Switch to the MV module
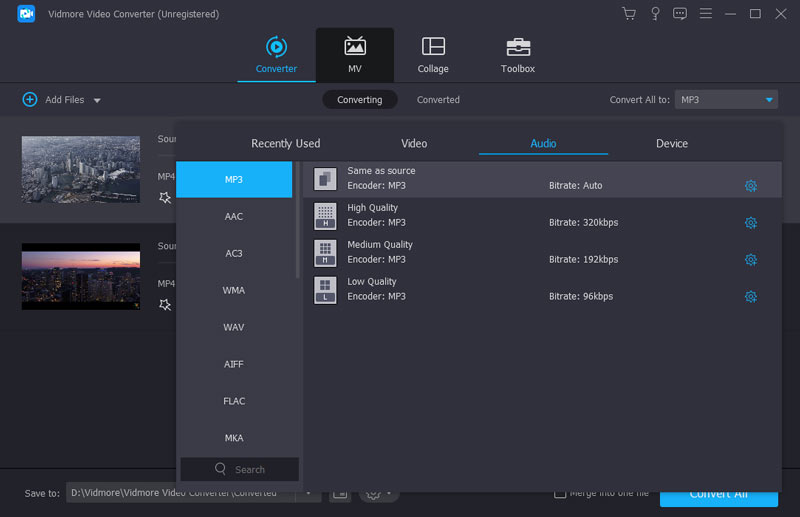Screen dimensions: 800x517 coord(355,55)
